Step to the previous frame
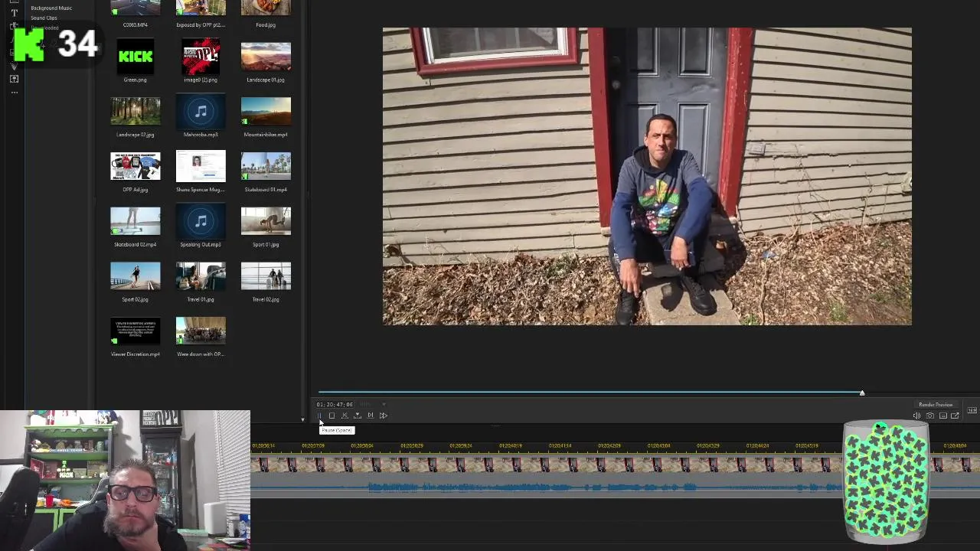The image size is (980, 551). (x=345, y=416)
